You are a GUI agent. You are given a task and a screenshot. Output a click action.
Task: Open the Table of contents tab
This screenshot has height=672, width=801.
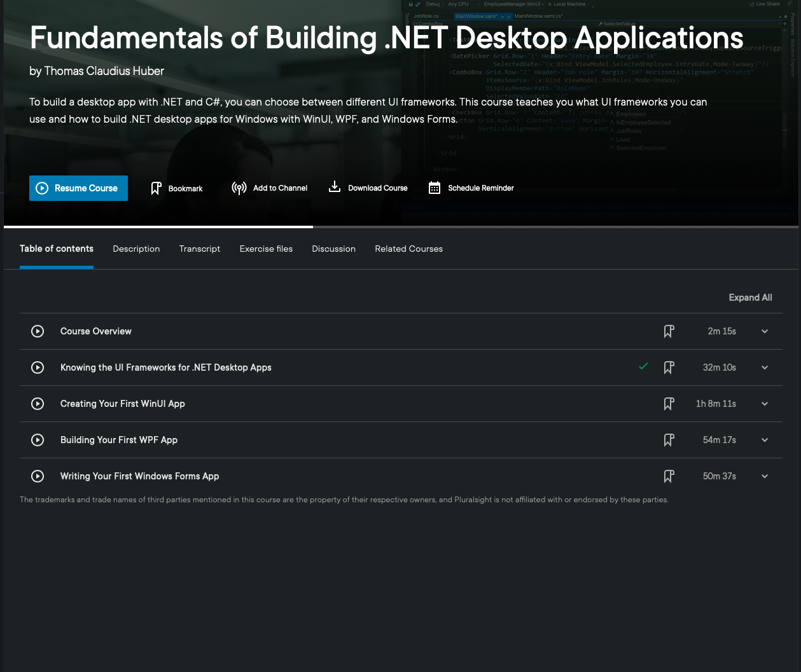(x=57, y=249)
